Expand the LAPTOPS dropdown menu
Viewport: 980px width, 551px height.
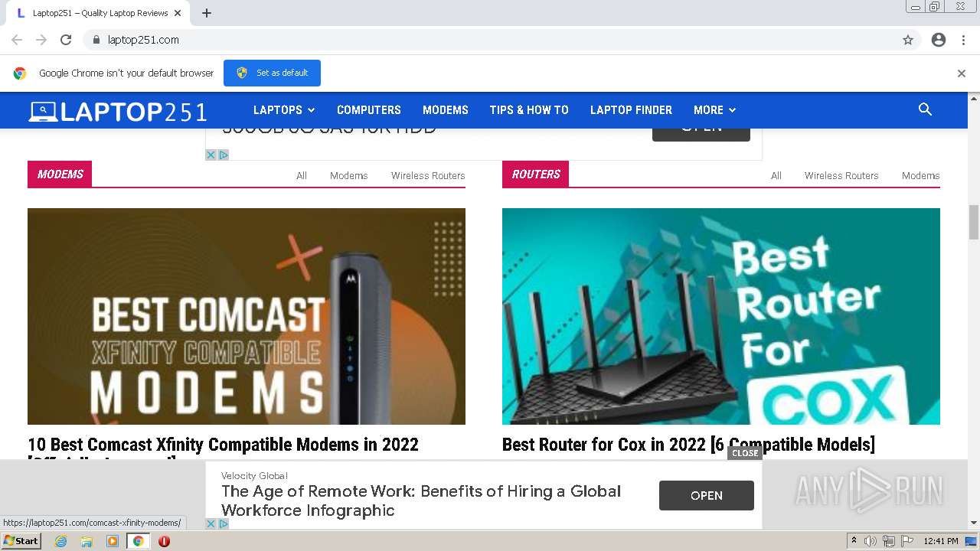284,110
